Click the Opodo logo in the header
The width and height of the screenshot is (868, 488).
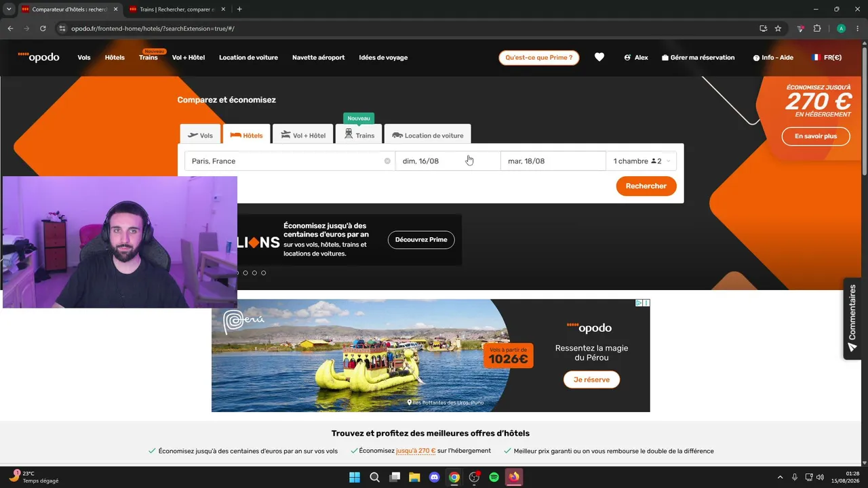[x=39, y=57]
